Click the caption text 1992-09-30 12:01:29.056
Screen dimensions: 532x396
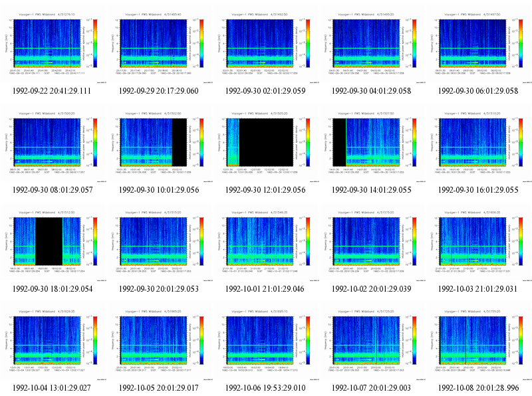click(x=265, y=190)
